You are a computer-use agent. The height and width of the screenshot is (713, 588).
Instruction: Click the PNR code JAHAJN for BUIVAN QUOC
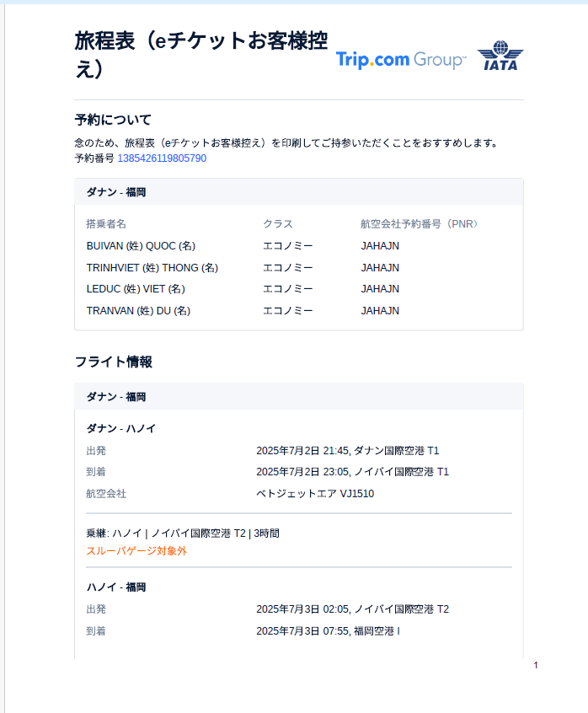[x=380, y=246]
